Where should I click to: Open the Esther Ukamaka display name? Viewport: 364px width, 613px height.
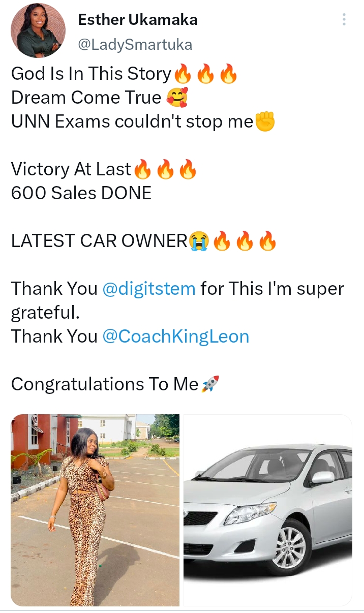coord(138,20)
